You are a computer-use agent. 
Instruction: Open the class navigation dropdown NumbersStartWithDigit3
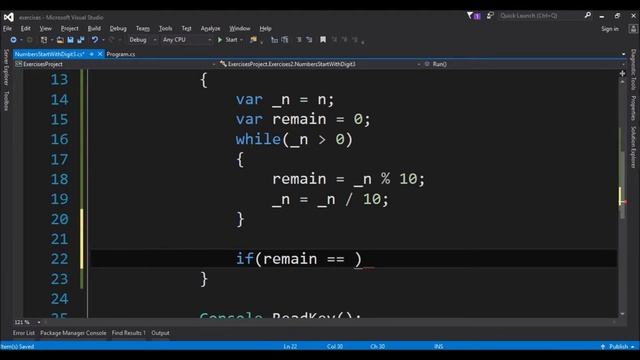pos(320,64)
